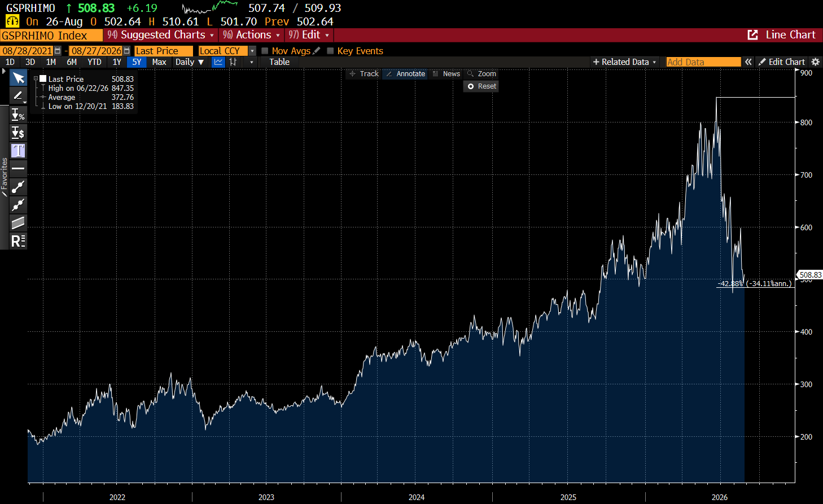This screenshot has width=823, height=504.
Task: Open Daily periodicity dropdown
Action: coord(189,62)
